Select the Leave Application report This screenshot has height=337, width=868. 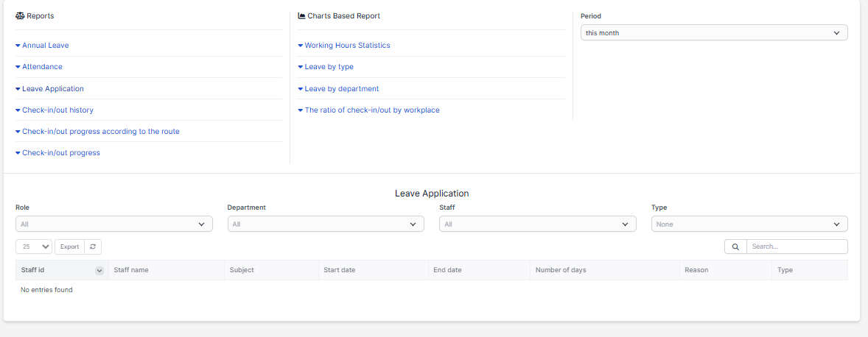click(x=52, y=89)
